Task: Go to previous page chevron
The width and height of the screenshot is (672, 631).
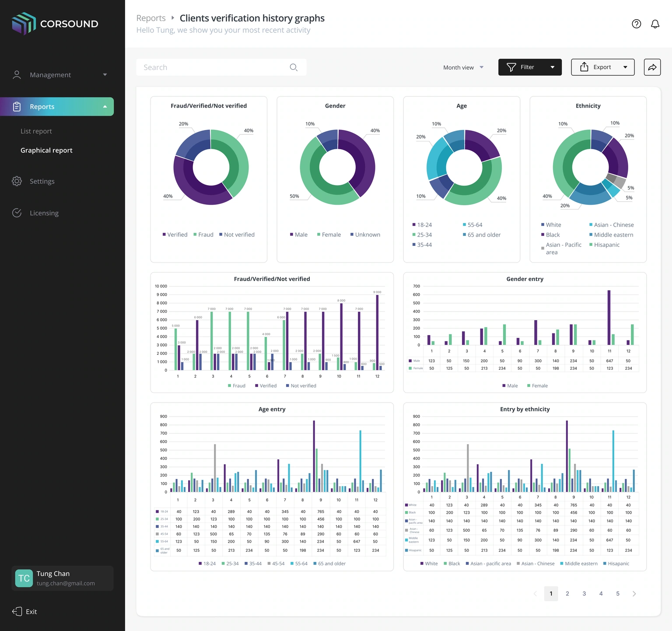Action: click(535, 594)
